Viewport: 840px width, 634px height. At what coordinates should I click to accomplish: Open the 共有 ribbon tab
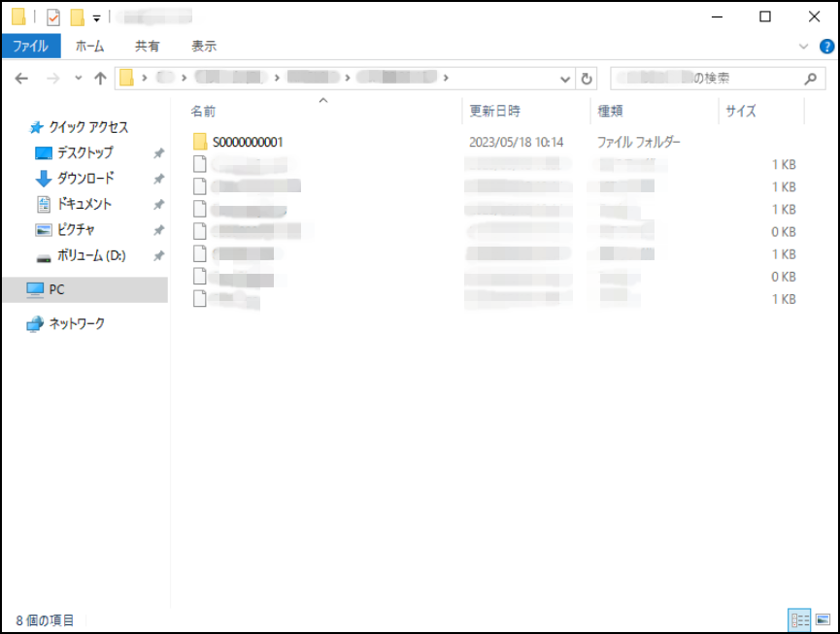tap(147, 46)
